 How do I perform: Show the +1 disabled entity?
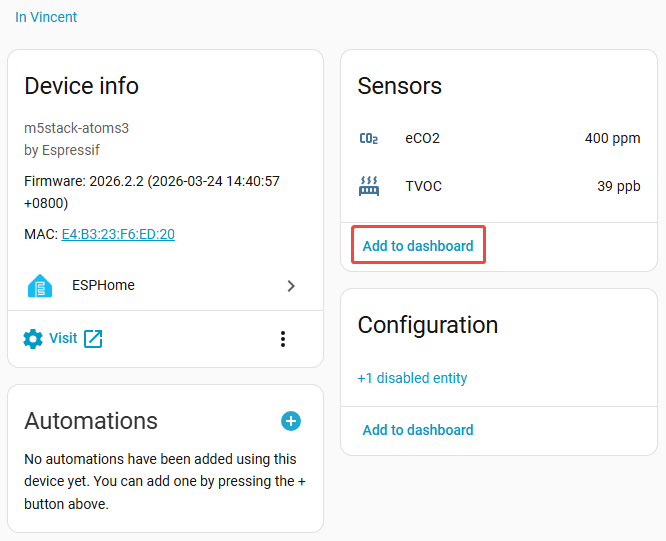pos(412,378)
